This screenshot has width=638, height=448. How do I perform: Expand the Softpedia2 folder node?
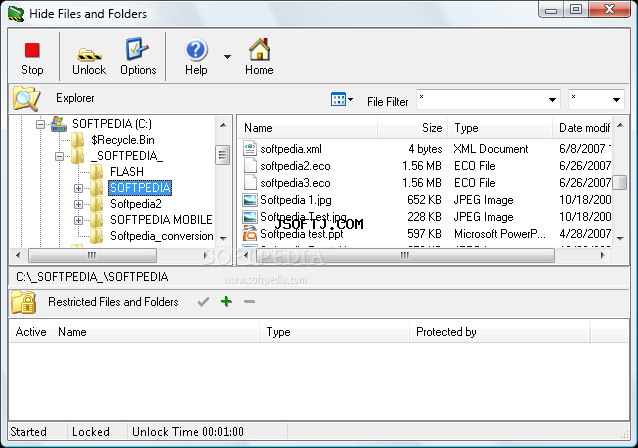79,204
